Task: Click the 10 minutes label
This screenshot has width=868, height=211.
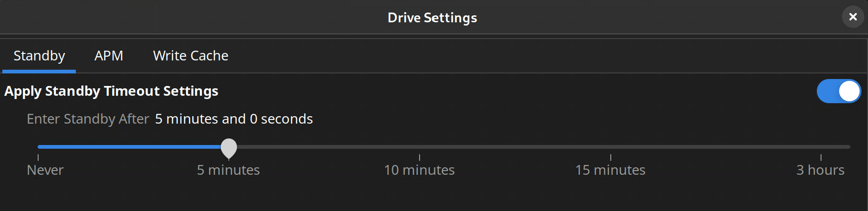Action: click(420, 170)
